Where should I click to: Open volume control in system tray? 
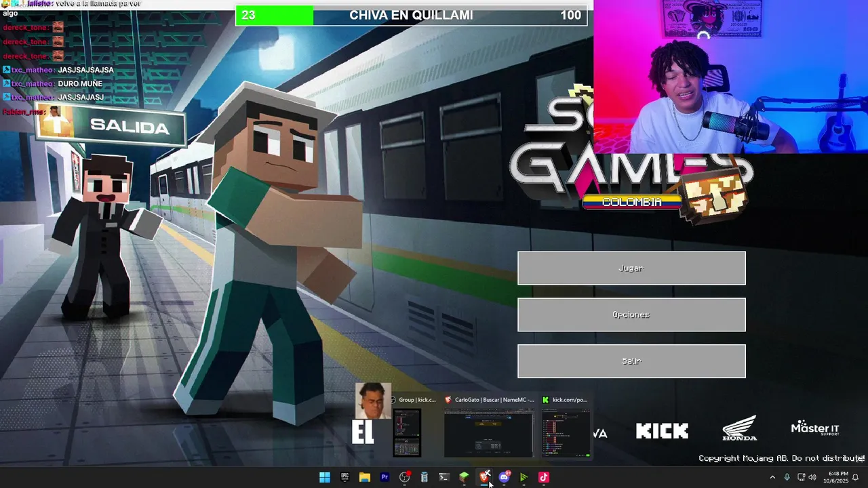812,477
